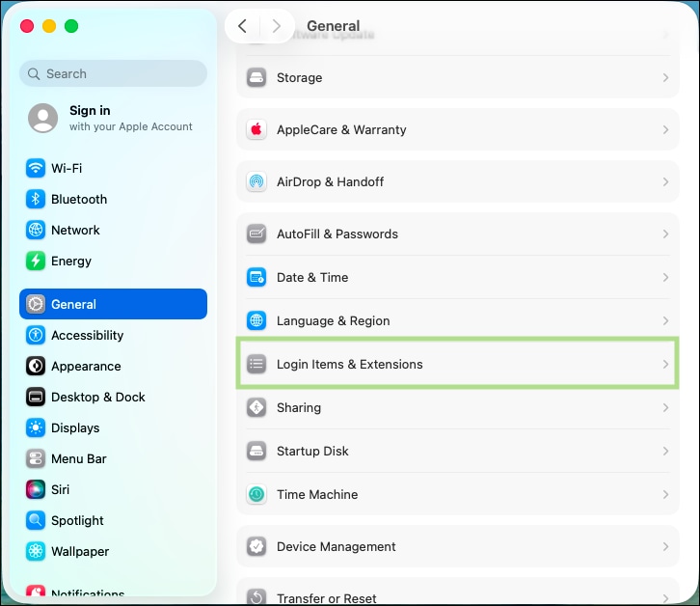700x606 pixels.
Task: Click the "Menu Bar" sidebar text
Action: [78, 459]
